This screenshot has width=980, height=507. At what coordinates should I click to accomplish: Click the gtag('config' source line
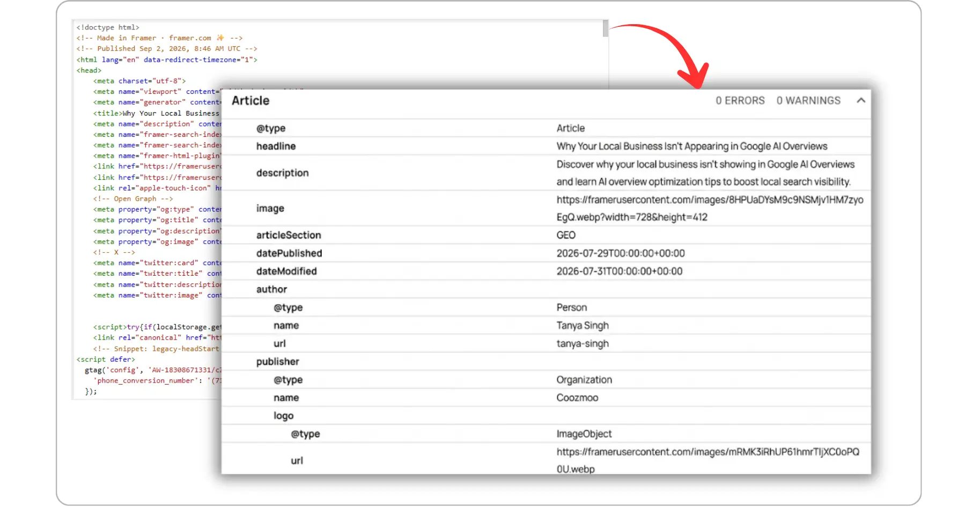click(x=153, y=370)
